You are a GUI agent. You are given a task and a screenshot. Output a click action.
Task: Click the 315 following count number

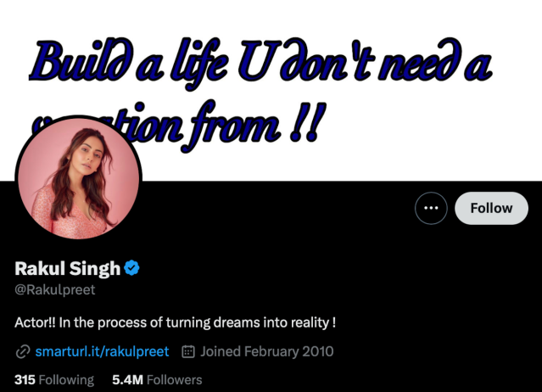click(25, 380)
